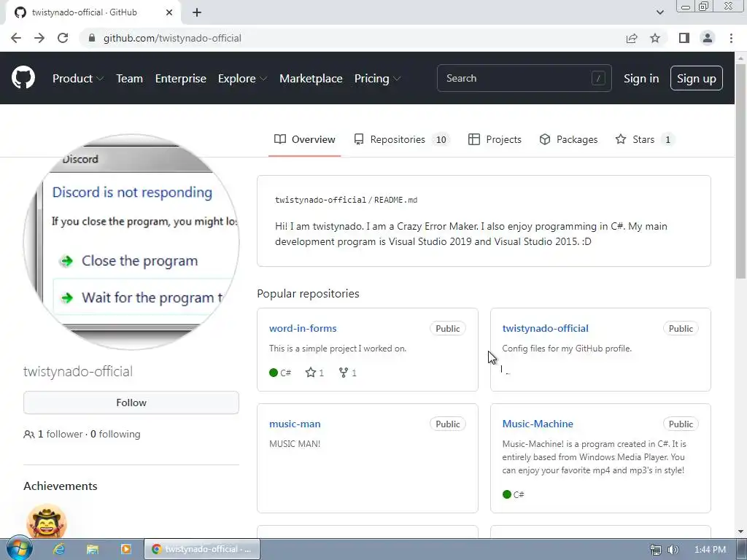This screenshot has width=747, height=560.
Task: Expand the Pricing dropdown menu
Action: [x=377, y=79]
